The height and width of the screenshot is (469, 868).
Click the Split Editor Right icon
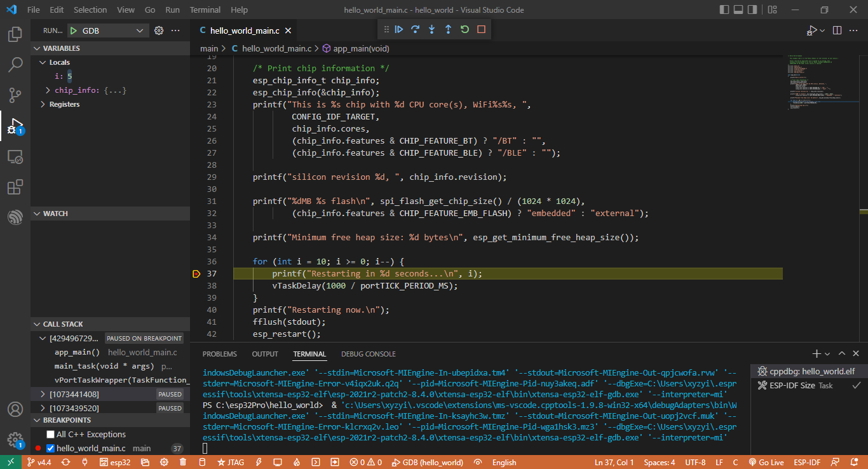pyautogui.click(x=837, y=31)
